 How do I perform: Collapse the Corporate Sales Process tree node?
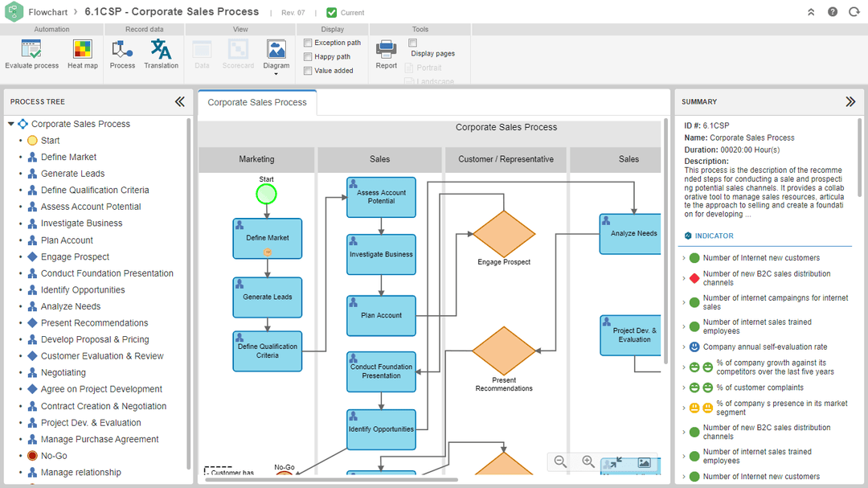[x=11, y=124]
